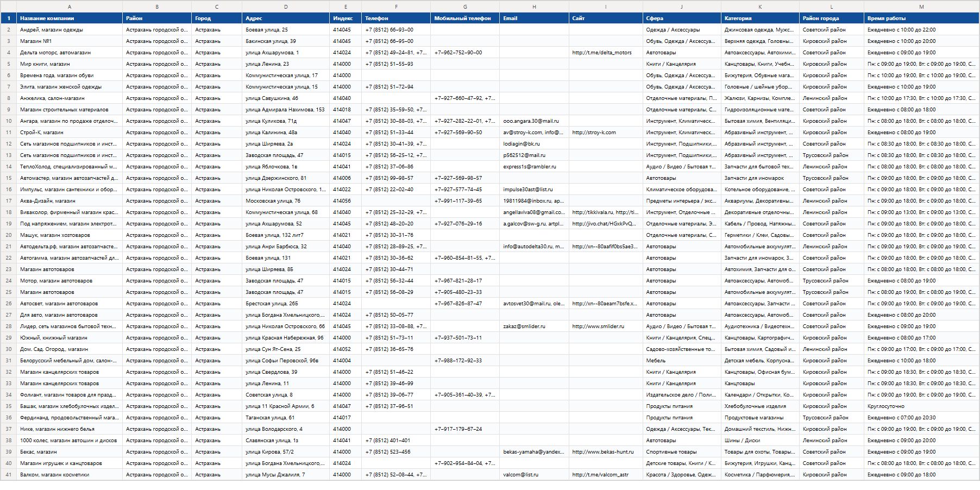Click the 'Индекс' header cell
The width and height of the screenshot is (980, 490).
coord(345,18)
